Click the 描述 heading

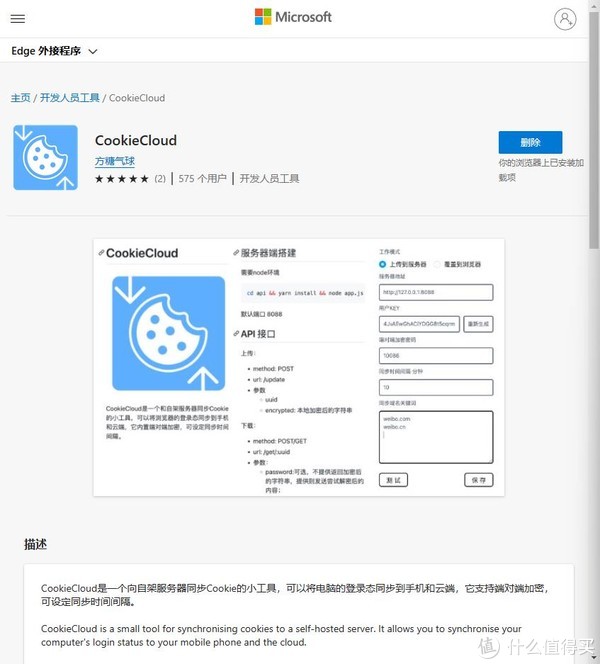pyautogui.click(x=36, y=544)
